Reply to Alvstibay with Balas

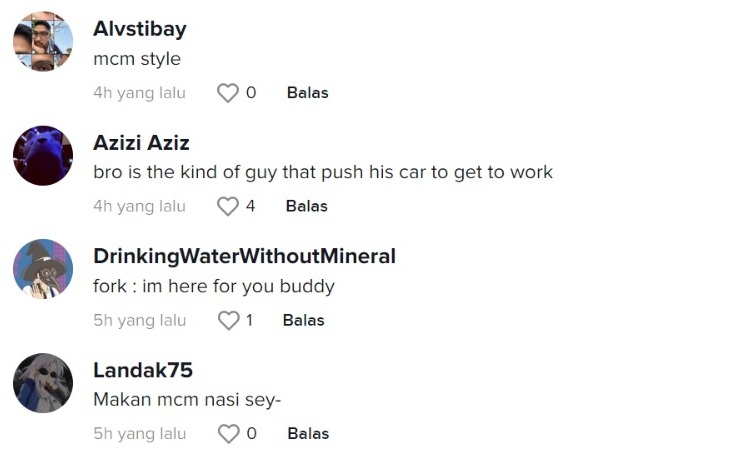pyautogui.click(x=307, y=93)
